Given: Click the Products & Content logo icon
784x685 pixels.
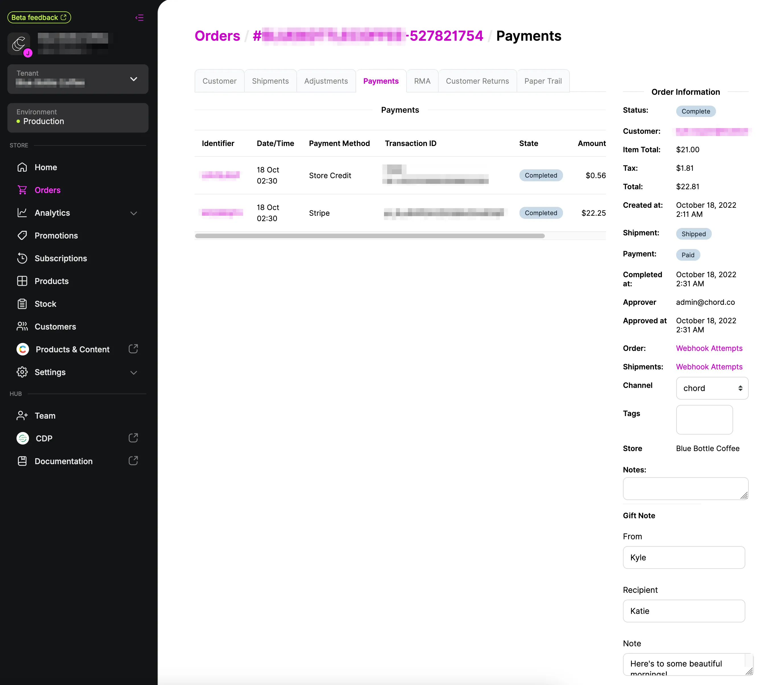Looking at the screenshot, I should pyautogui.click(x=23, y=349).
